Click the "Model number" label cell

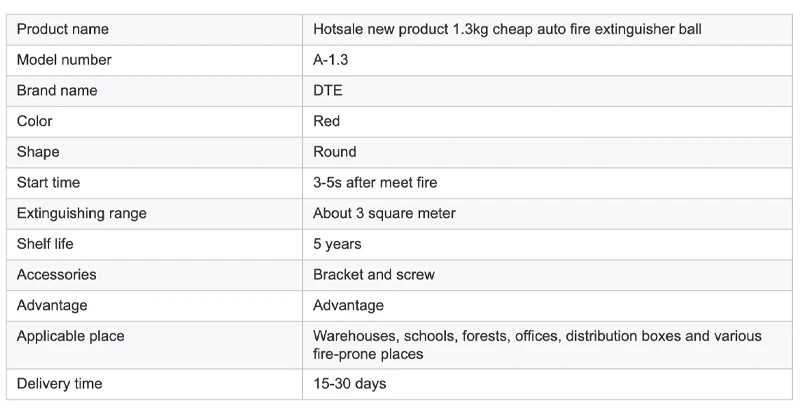[64, 60]
